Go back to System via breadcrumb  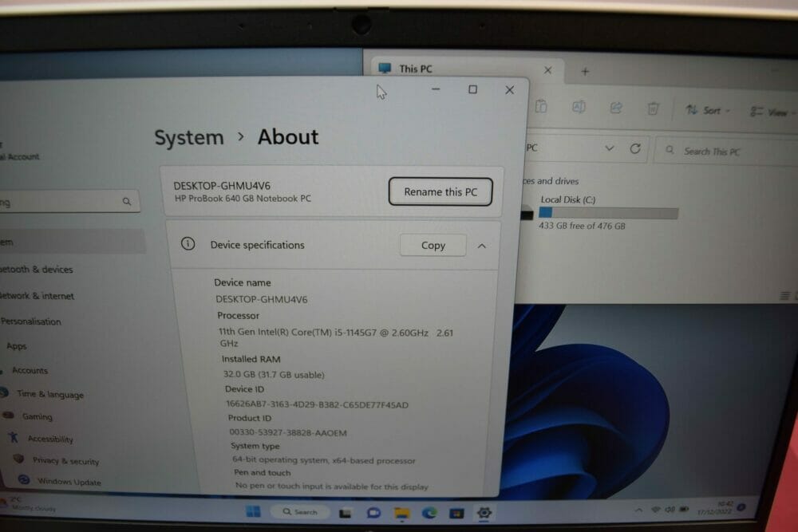point(189,137)
